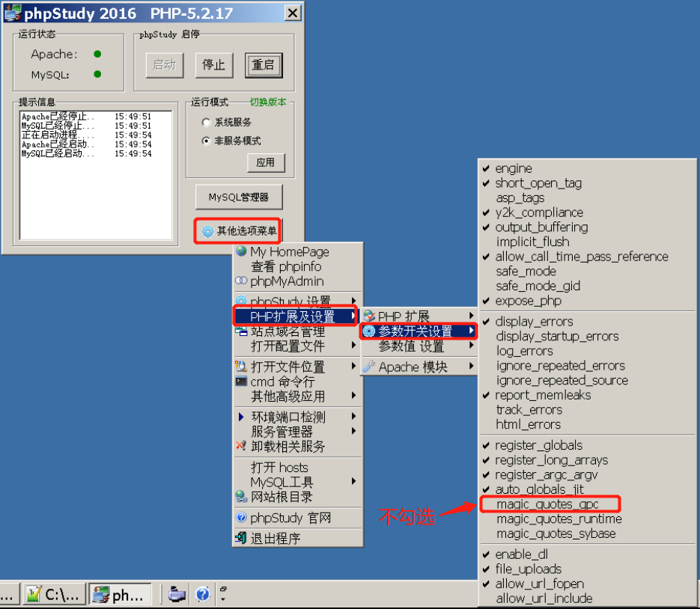
Task: Expand 打开配置文件 submenu arrow
Action: tap(353, 346)
